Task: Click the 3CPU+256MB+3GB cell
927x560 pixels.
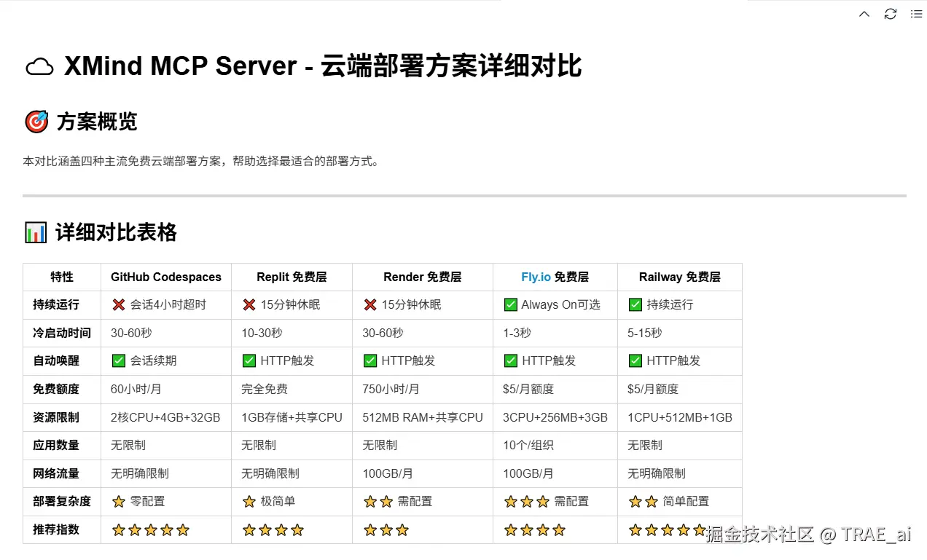Action: coord(555,417)
